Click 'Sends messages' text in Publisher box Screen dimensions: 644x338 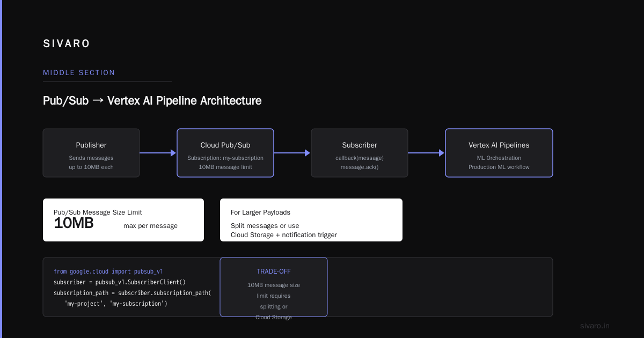click(91, 158)
